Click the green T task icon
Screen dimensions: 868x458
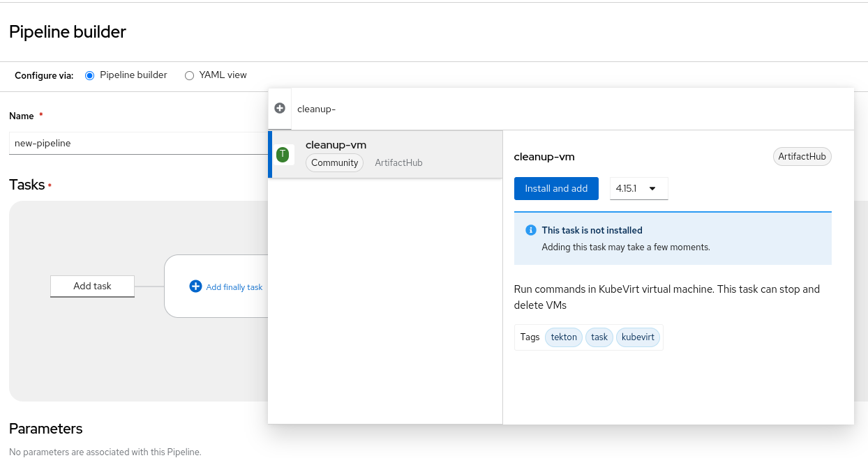click(x=283, y=155)
